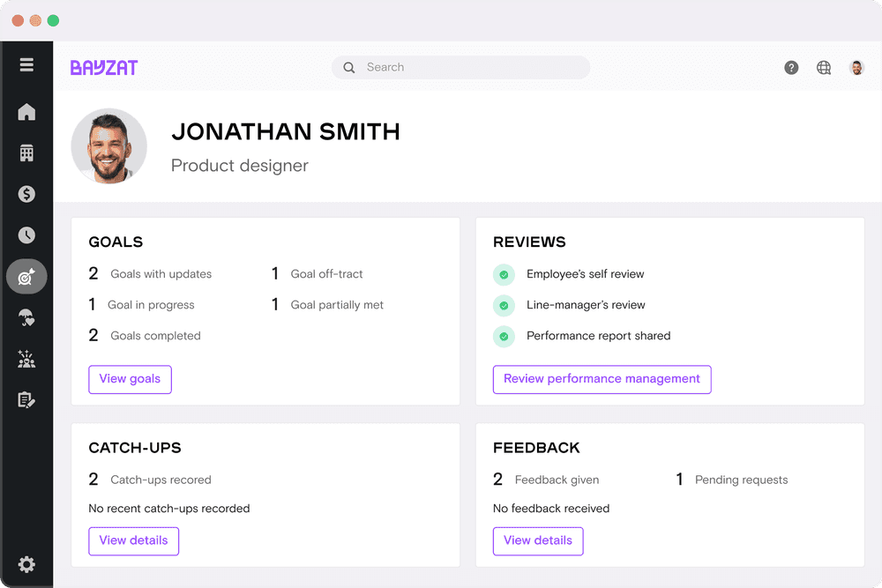Click the time tracking clock icon
882x588 pixels.
tap(26, 234)
